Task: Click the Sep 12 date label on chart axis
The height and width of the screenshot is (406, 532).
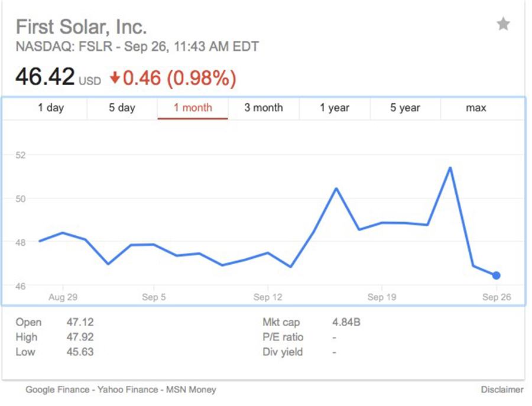Action: [x=268, y=297]
